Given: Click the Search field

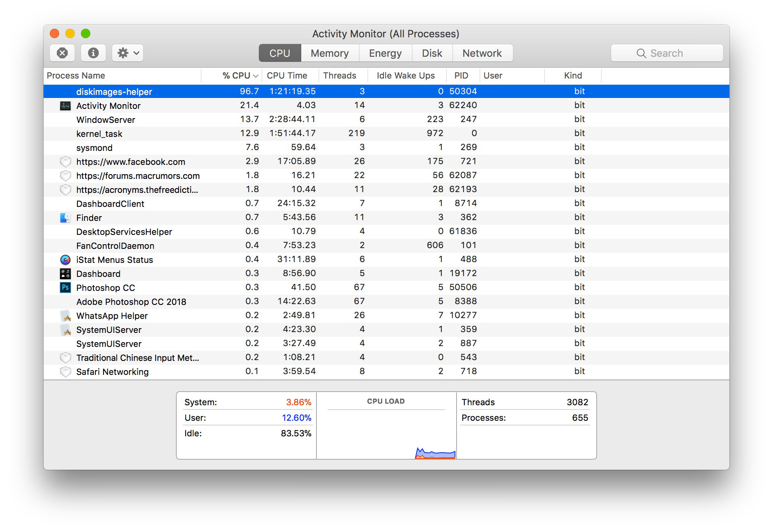Looking at the screenshot, I should [x=667, y=53].
